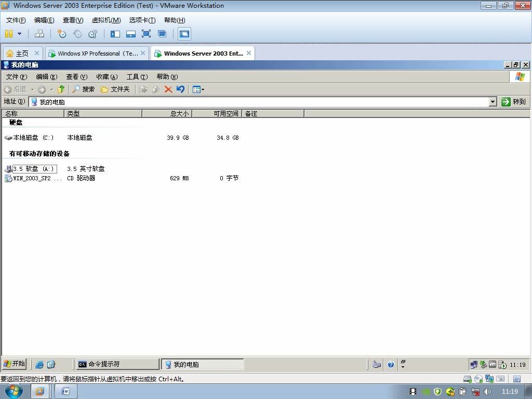This screenshot has width=532, height=399.
Task: Open explorer 工具(T) menu
Action: (x=137, y=77)
